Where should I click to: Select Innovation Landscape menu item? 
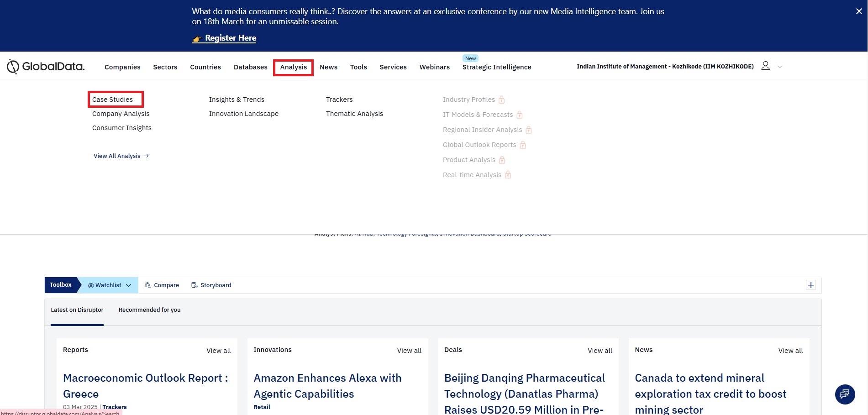[x=243, y=114]
